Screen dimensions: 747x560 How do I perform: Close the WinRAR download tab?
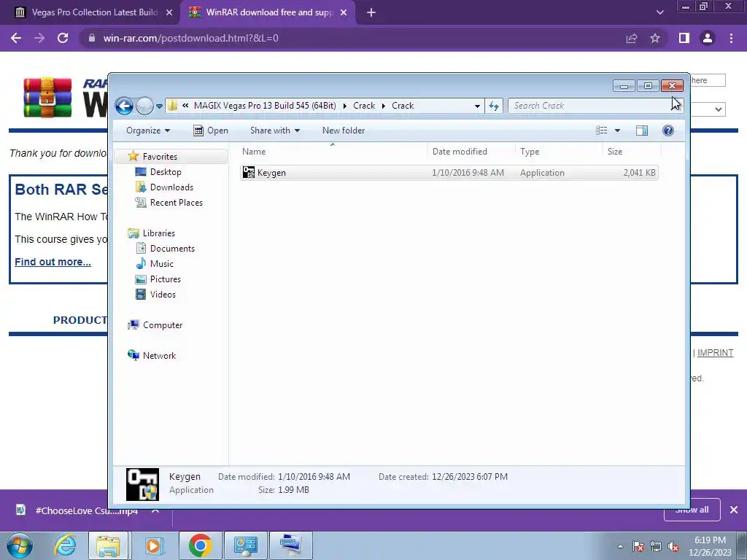344,13
